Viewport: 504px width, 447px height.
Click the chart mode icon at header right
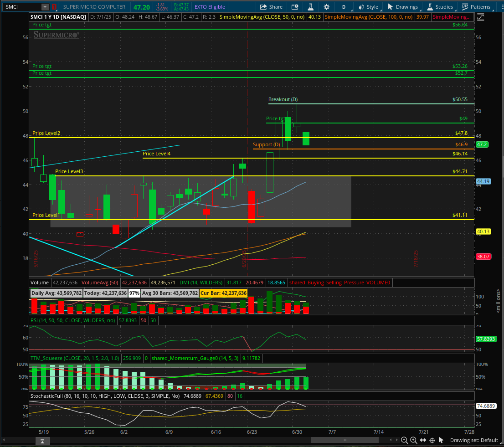pyautogui.click(x=481, y=17)
